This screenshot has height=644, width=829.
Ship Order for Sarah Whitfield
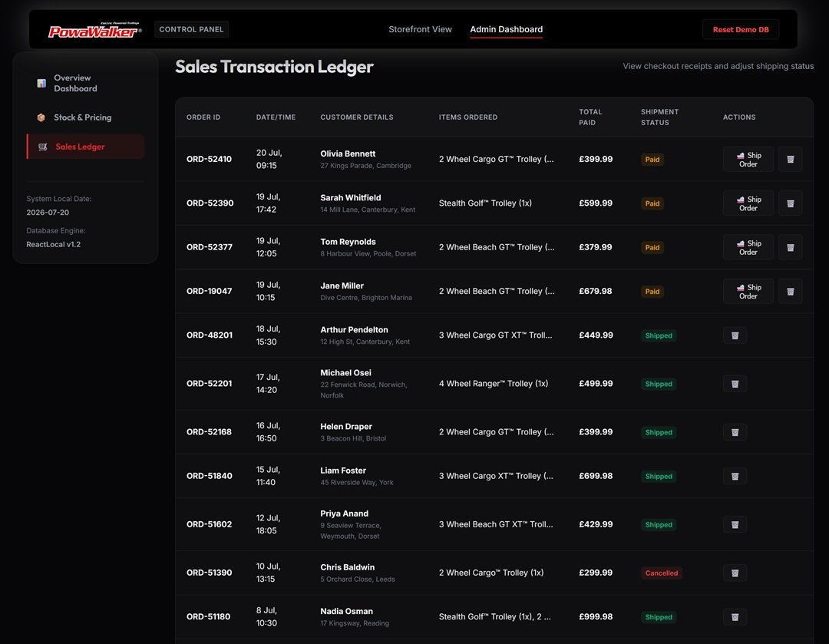pos(748,203)
